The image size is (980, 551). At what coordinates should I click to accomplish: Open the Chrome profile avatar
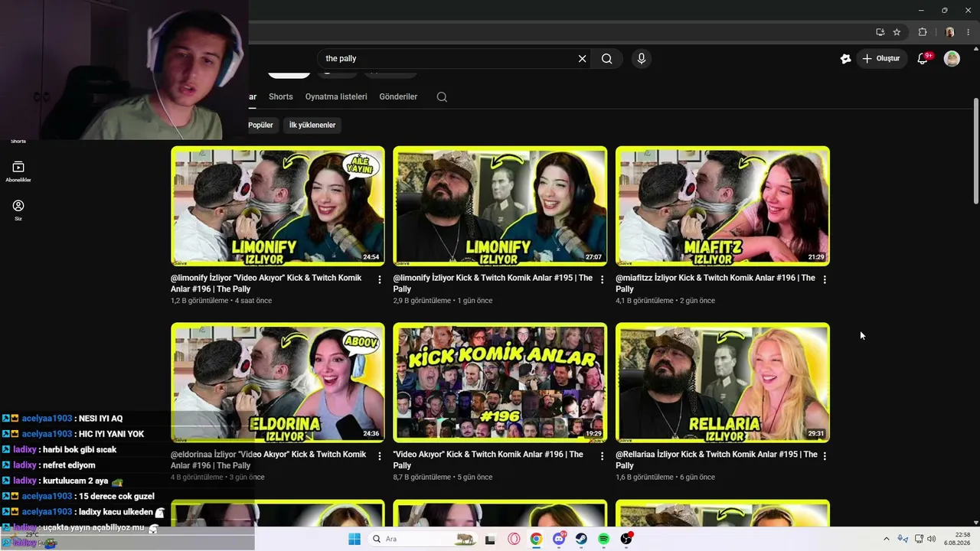point(950,32)
